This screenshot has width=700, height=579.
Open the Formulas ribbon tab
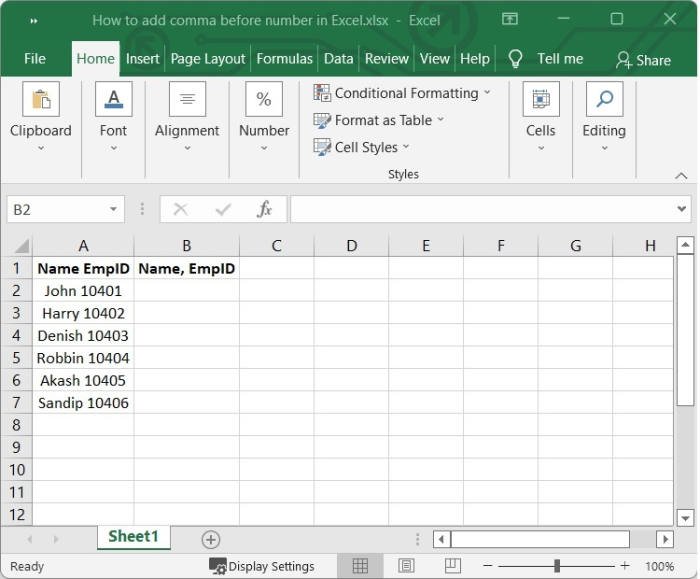tap(284, 59)
